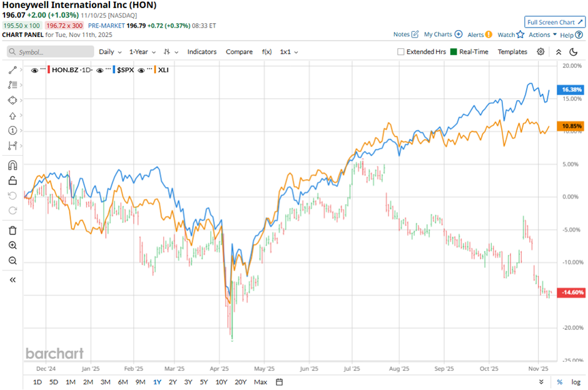Image resolution: width=588 pixels, height=390 pixels.
Task: Undo last chart action
Action: coord(13,195)
